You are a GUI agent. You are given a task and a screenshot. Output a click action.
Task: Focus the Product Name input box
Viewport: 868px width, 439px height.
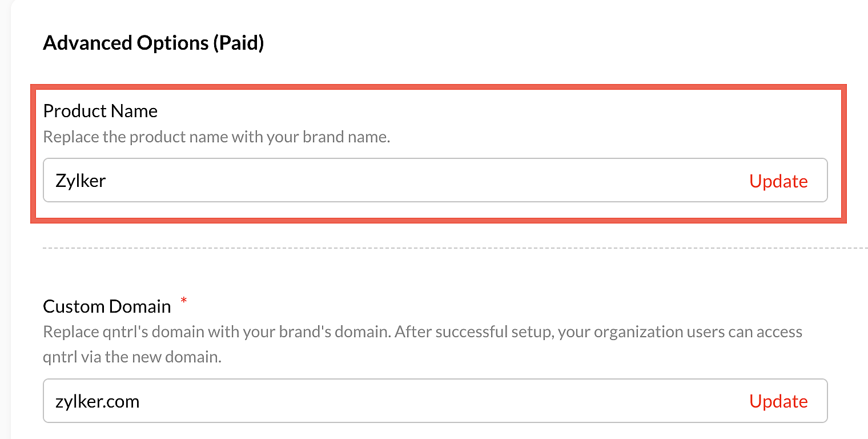click(400, 181)
